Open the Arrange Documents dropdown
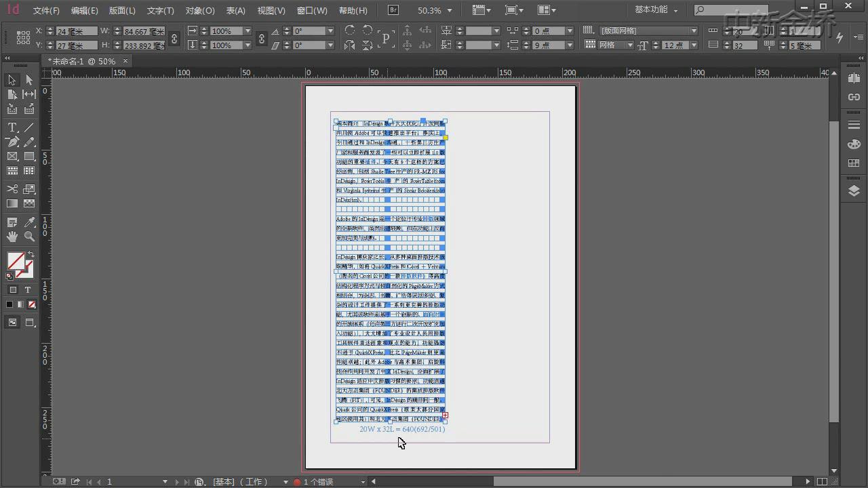This screenshot has width=868, height=488. (547, 10)
